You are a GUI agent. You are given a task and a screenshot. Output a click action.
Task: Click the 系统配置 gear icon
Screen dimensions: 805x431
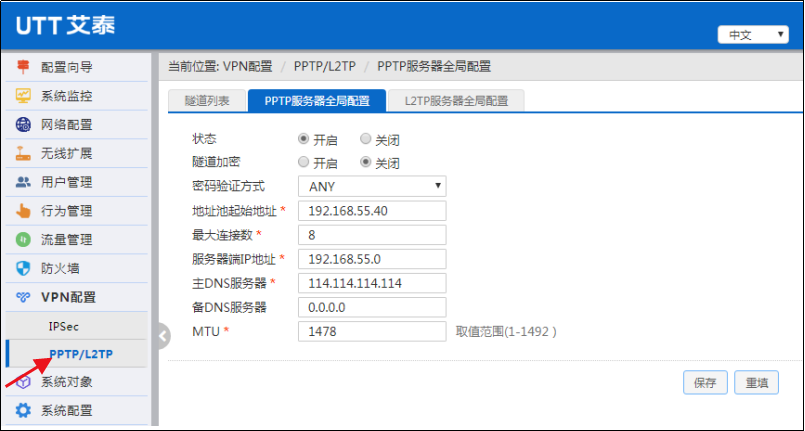24,410
